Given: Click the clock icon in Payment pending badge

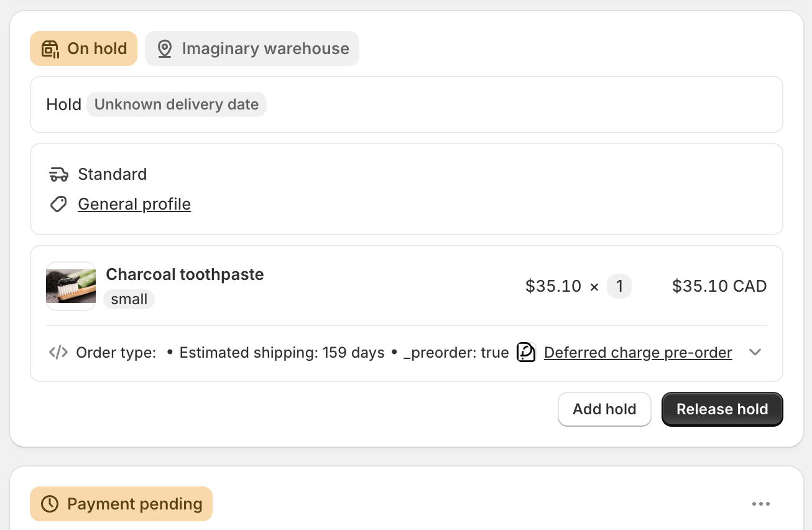Looking at the screenshot, I should pos(49,504).
